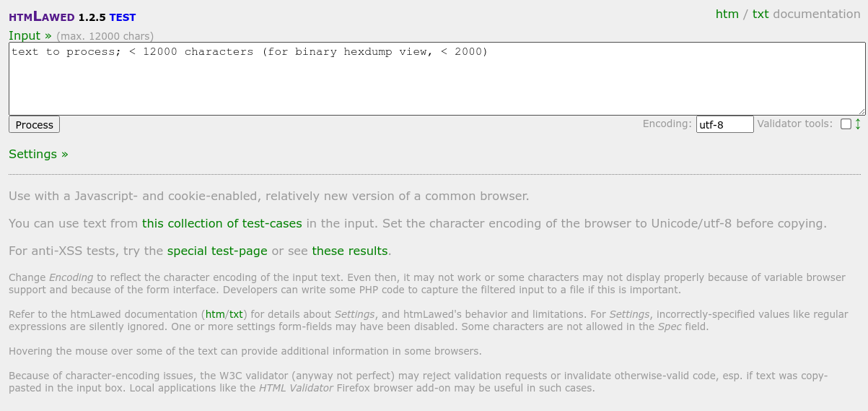Expand the Settings » section
Screen dimensions: 868x411
[38, 154]
